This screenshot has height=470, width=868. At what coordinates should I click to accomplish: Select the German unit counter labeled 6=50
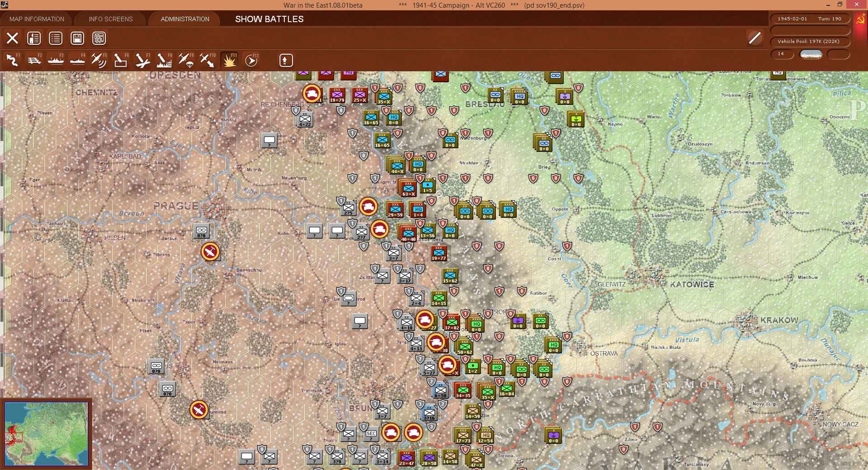point(440,390)
